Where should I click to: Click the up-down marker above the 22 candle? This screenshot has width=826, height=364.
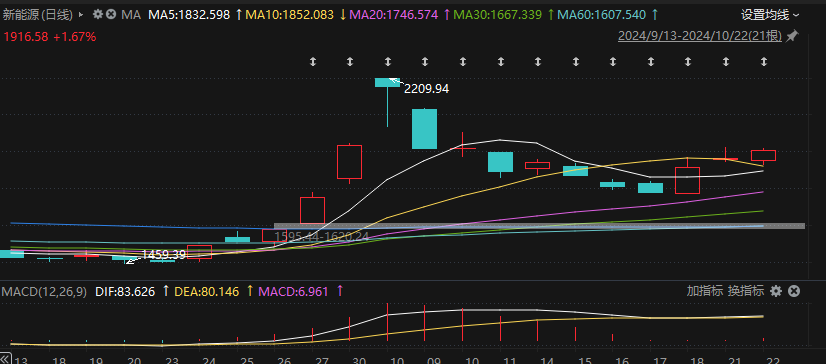(764, 62)
